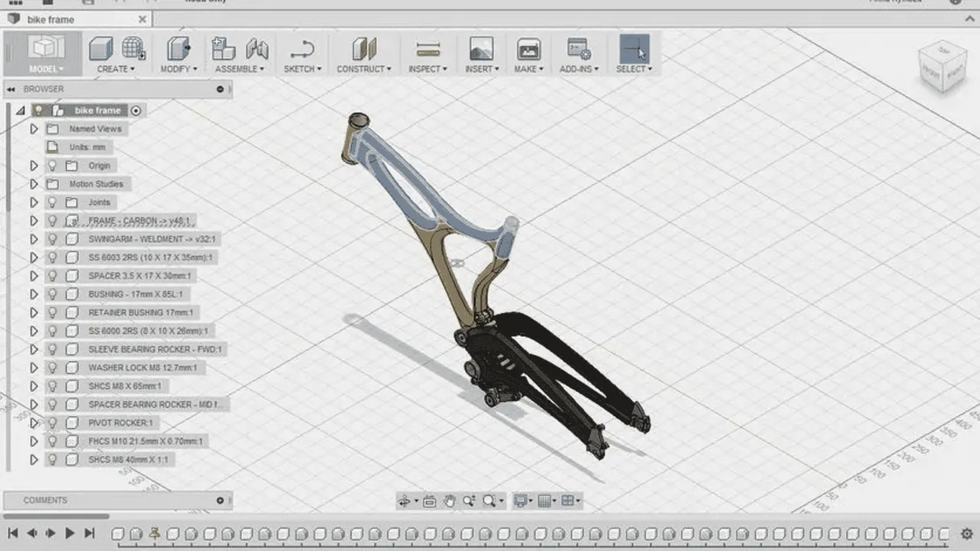
Task: Open the Grid and Snaps icon
Action: point(545,500)
